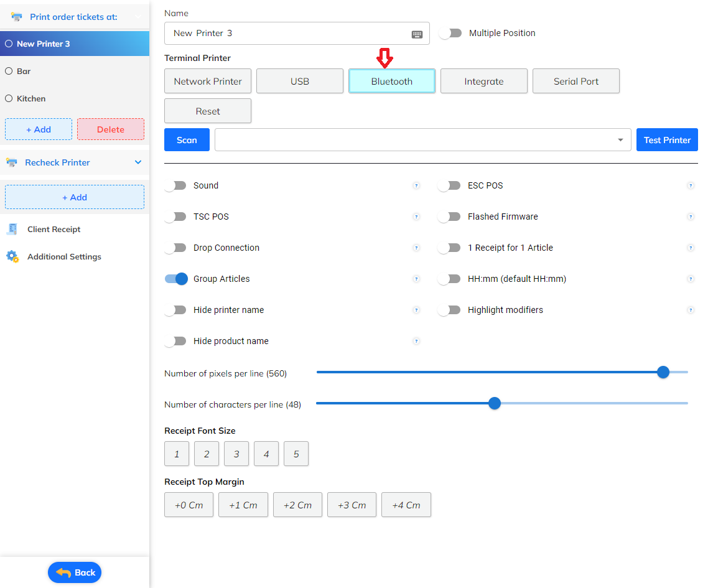This screenshot has height=588, width=713.
Task: Open help tooltip for Hide printer name
Action: [416, 310]
